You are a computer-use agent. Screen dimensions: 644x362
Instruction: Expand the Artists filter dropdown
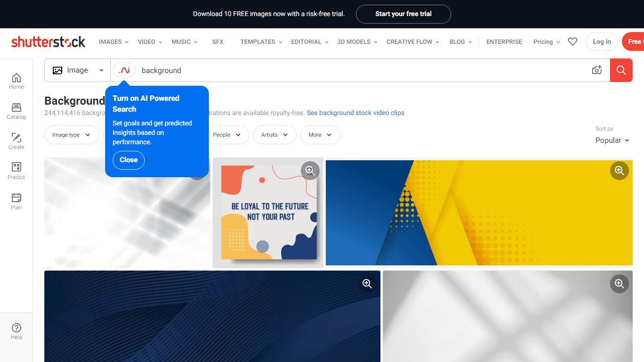[x=275, y=135]
